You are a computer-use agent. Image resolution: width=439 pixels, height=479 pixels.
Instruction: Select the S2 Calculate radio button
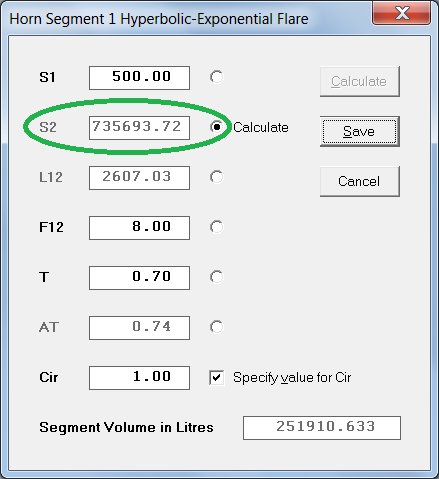[217, 127]
